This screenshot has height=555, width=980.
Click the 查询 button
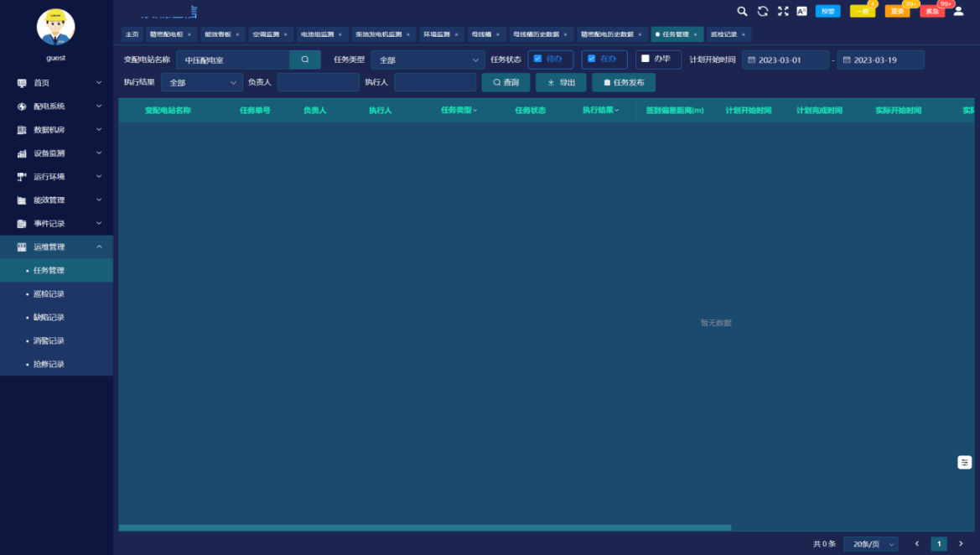click(x=506, y=82)
